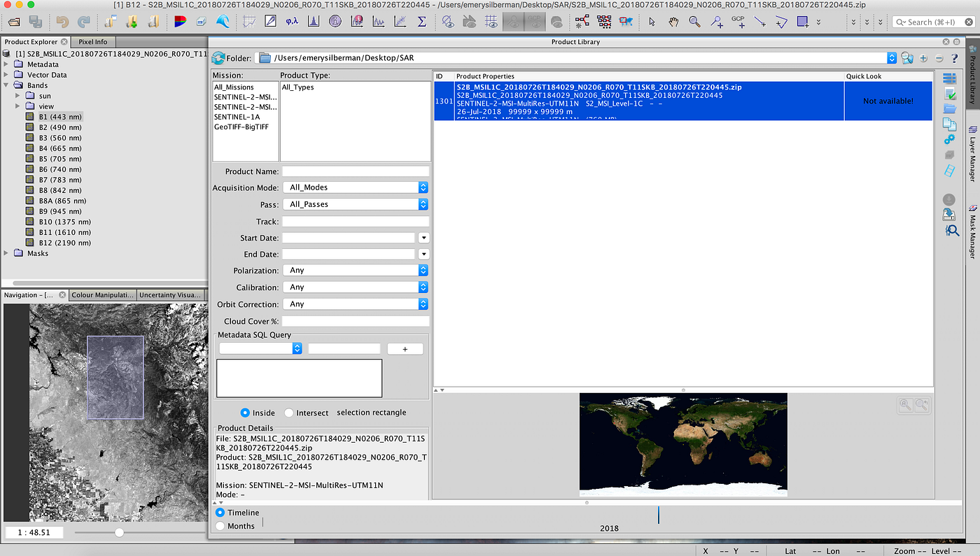The height and width of the screenshot is (556, 980).
Task: Select the Intersect radio button
Action: (x=289, y=413)
